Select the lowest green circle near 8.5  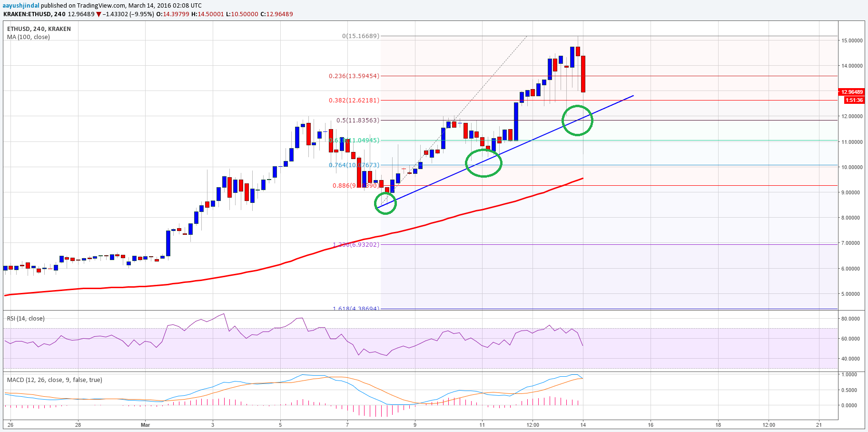coord(385,203)
